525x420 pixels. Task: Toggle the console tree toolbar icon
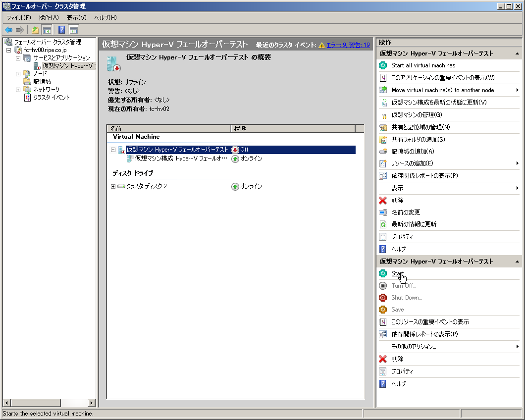(x=47, y=30)
